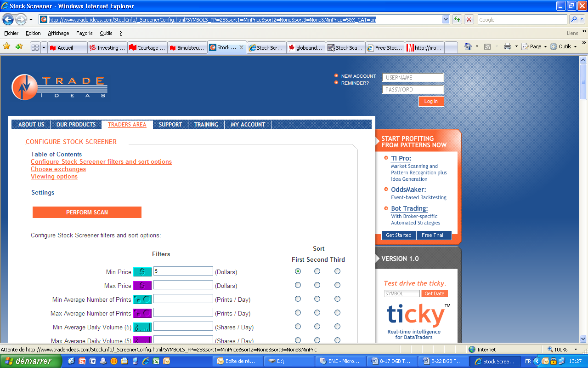Click the Min Average Daily Volume icon

[142, 327]
